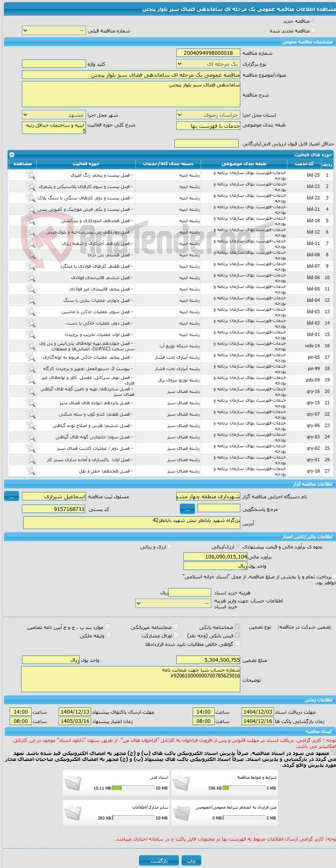Click the حوزه فعالیت column header
This screenshot has width=336, height=868.
[86, 164]
